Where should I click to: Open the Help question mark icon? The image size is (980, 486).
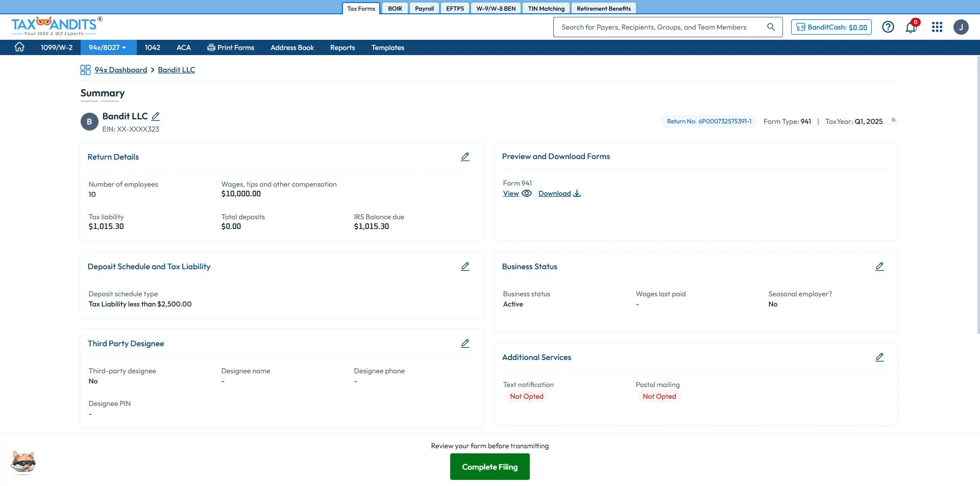point(888,27)
